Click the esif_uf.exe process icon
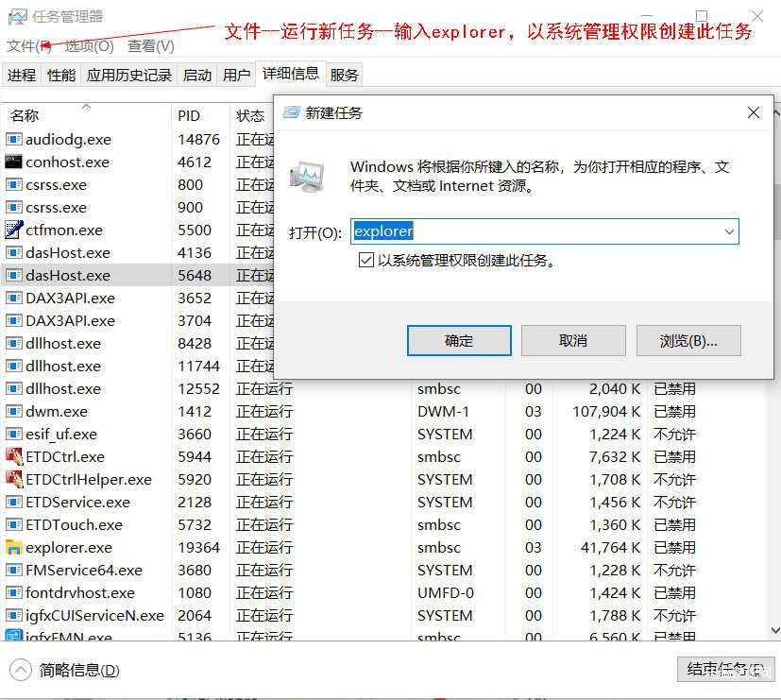 tap(13, 434)
